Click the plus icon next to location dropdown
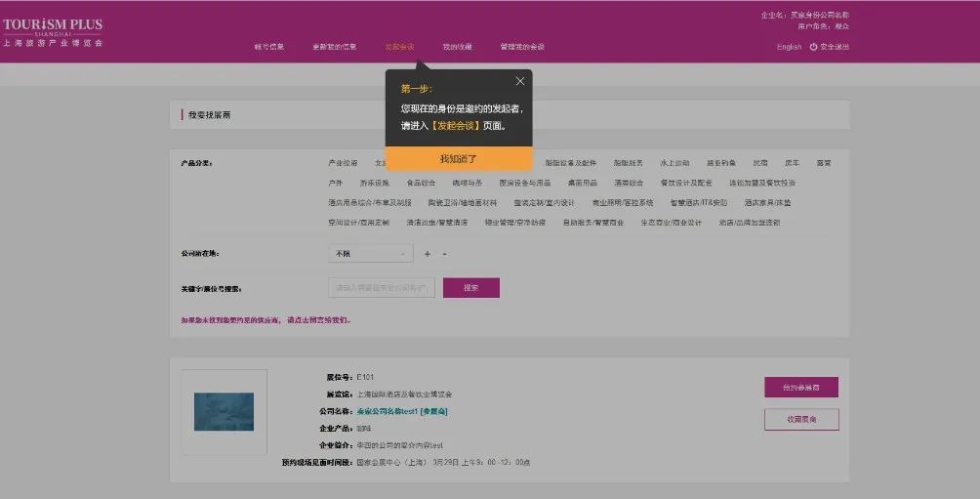This screenshot has height=499, width=980. coord(428,254)
